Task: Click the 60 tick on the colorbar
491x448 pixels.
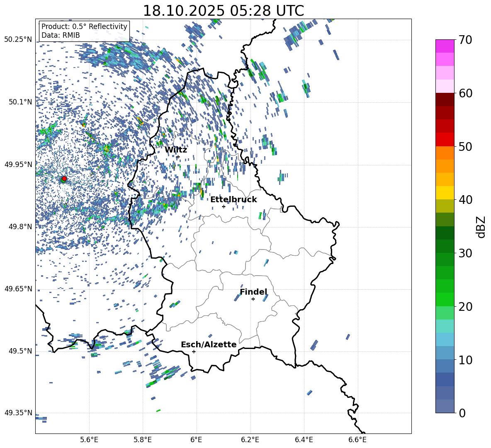Action: (466, 93)
